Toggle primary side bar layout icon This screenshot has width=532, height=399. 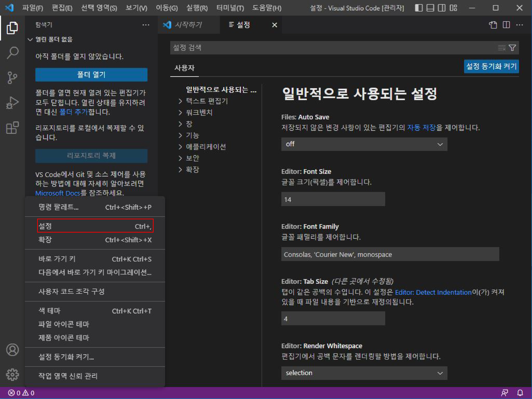coord(419,8)
